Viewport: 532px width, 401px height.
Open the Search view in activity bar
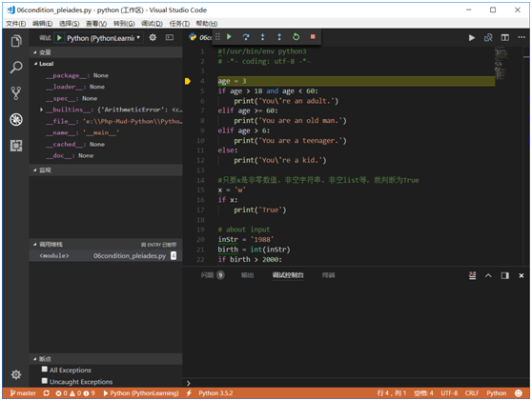coord(16,67)
